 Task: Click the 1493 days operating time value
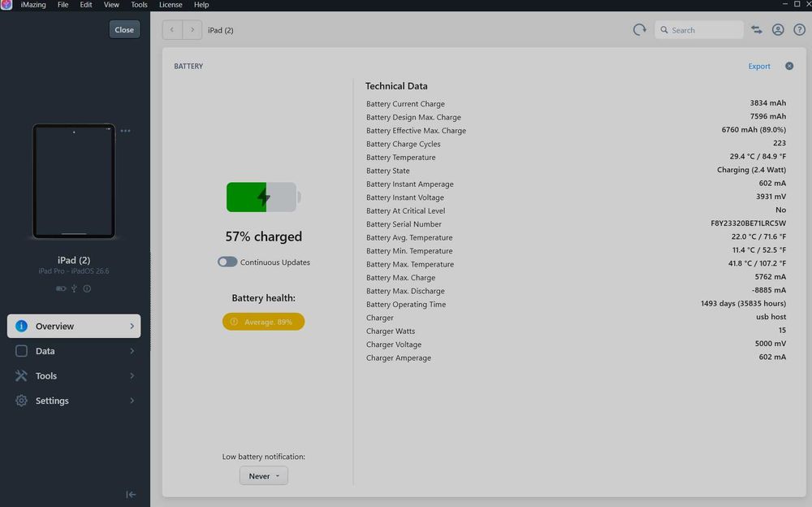tap(743, 303)
